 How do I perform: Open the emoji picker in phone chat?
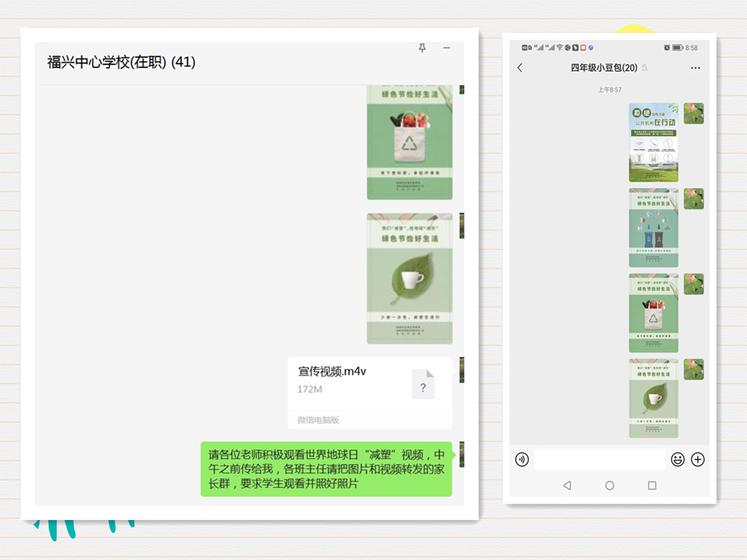678,459
